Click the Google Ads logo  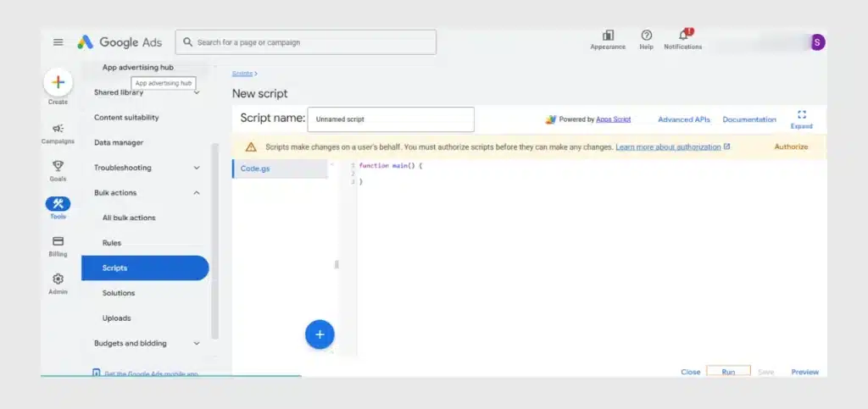pos(120,42)
